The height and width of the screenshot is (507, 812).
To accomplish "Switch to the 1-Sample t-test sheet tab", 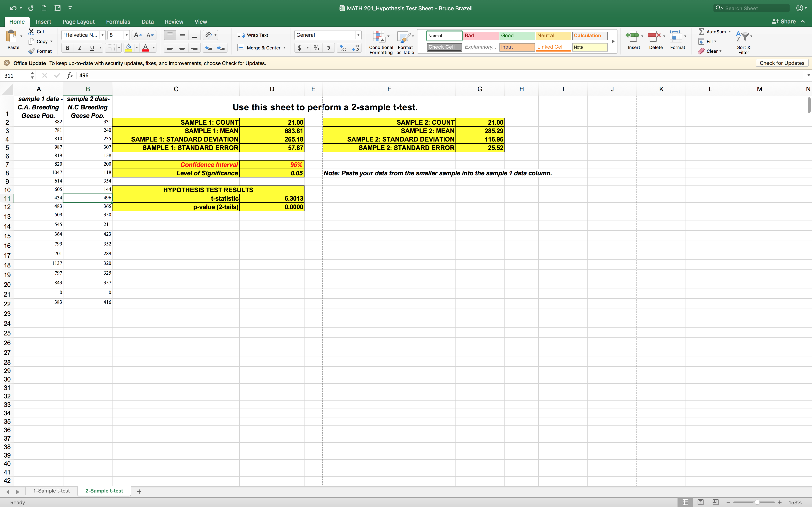I will (51, 491).
